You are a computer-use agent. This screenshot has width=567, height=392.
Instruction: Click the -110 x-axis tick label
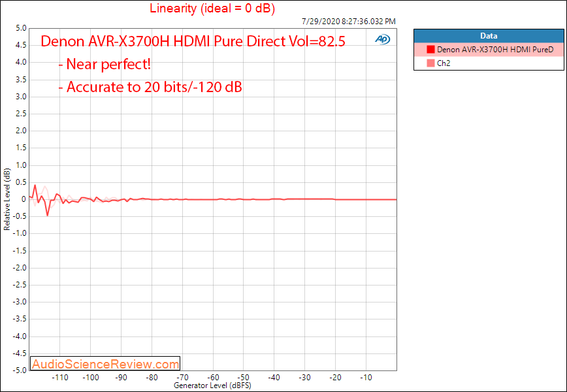(60, 378)
